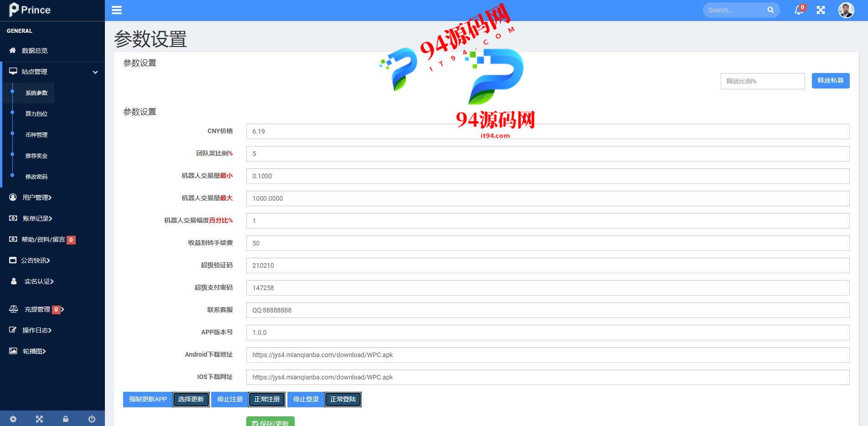Click the 正常注册 button
The image size is (868, 426).
[x=267, y=399]
